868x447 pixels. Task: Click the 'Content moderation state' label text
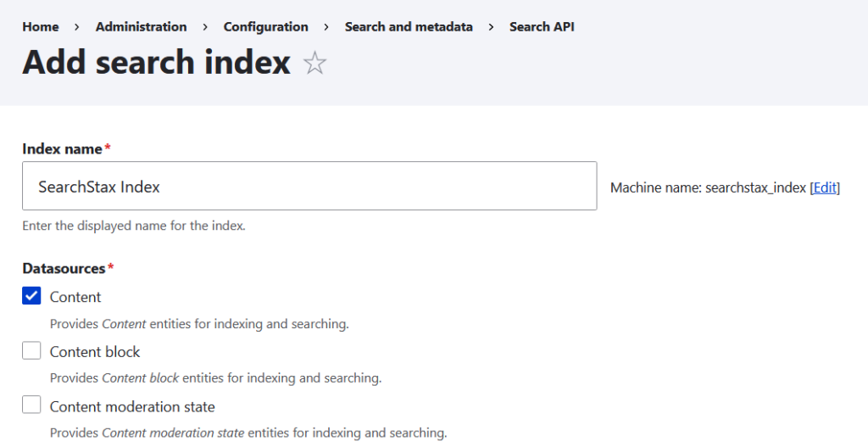[x=132, y=406]
